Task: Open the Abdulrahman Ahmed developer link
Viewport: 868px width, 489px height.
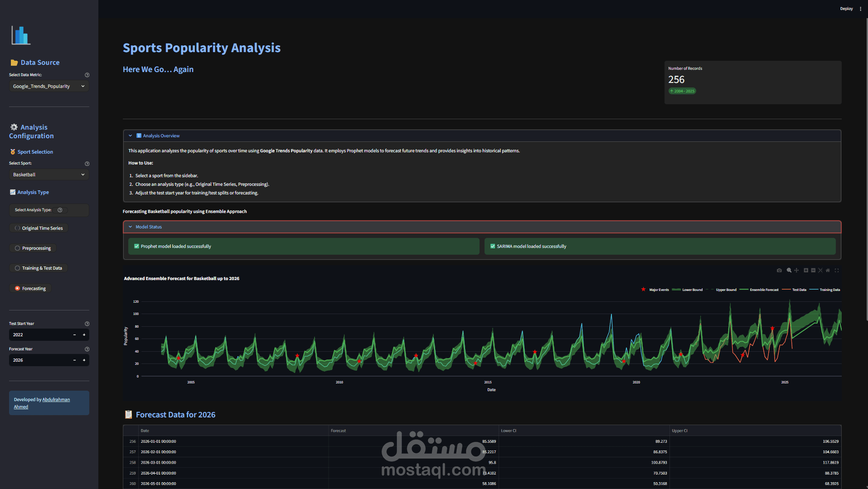Action: (x=42, y=403)
